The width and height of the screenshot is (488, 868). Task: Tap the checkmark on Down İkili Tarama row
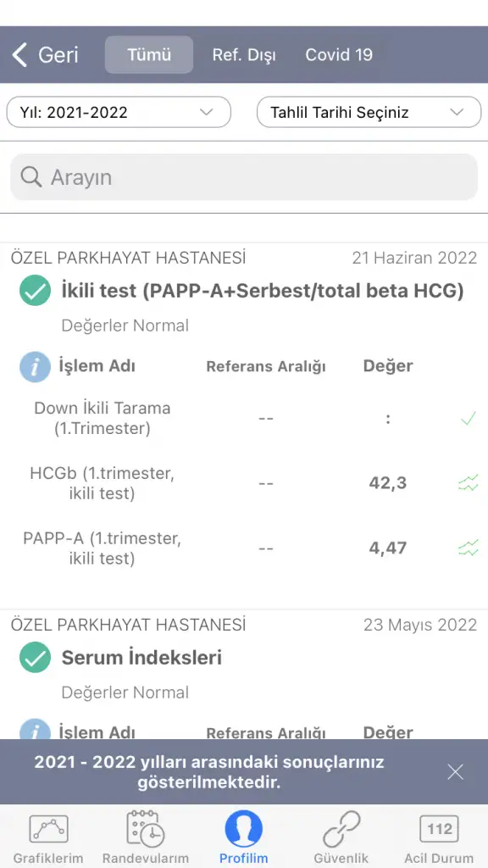[468, 419]
